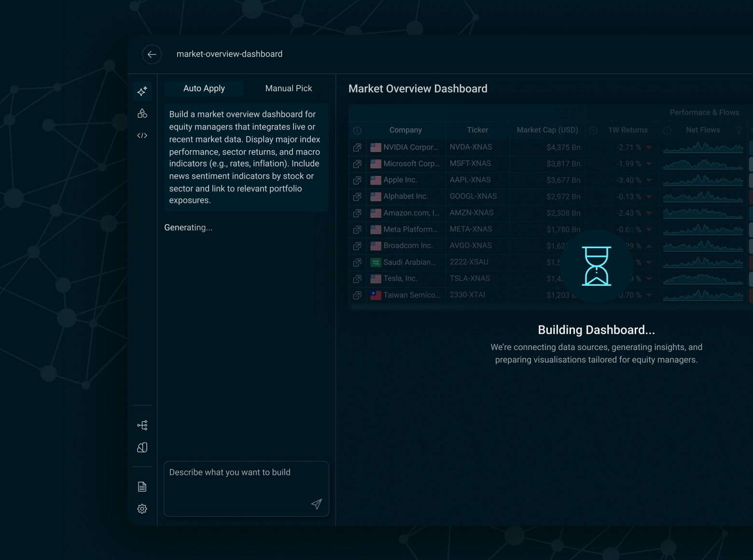Click the $2,308 Bn market cap value
The width and height of the screenshot is (753, 560).
point(563,213)
